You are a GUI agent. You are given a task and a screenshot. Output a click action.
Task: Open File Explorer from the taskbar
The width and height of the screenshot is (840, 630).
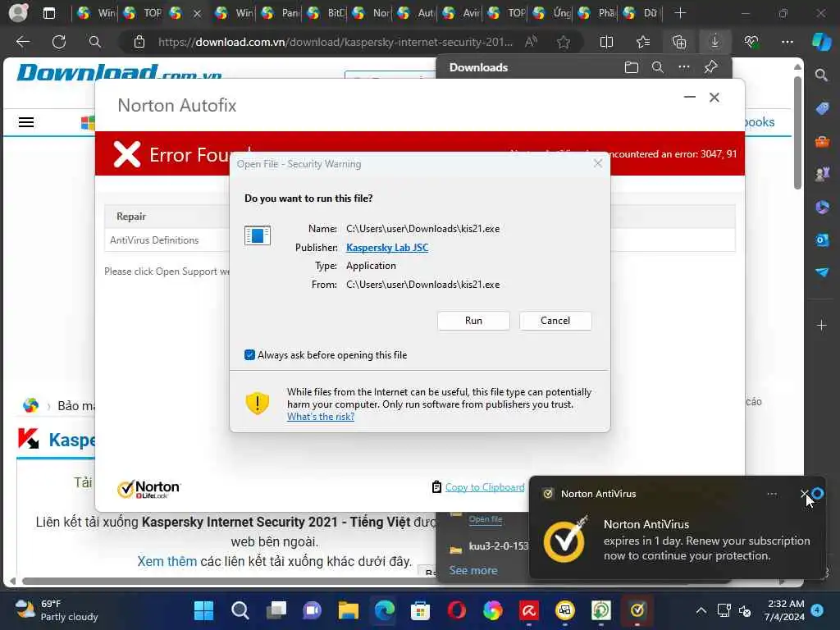pos(348,610)
